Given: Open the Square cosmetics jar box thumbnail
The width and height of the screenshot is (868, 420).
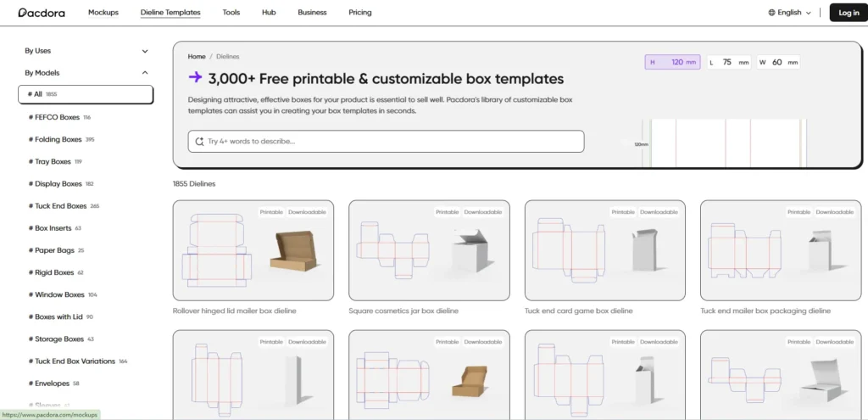Looking at the screenshot, I should [x=429, y=250].
